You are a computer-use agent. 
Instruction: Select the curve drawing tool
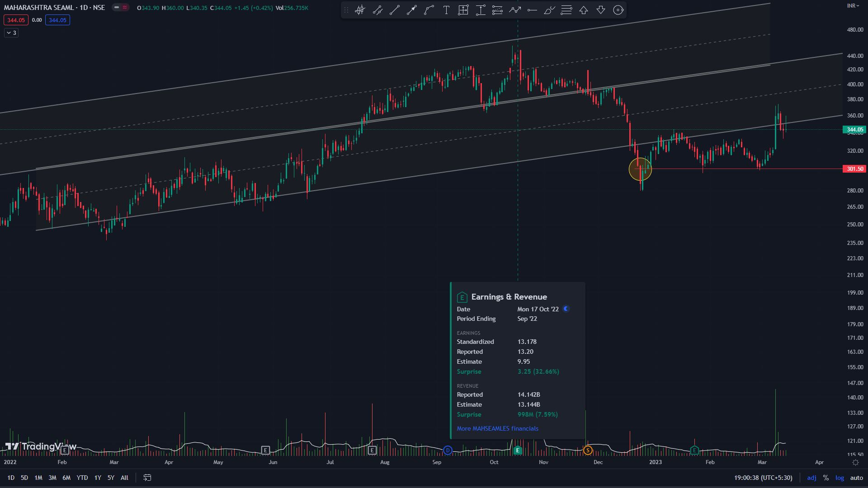[x=429, y=10]
